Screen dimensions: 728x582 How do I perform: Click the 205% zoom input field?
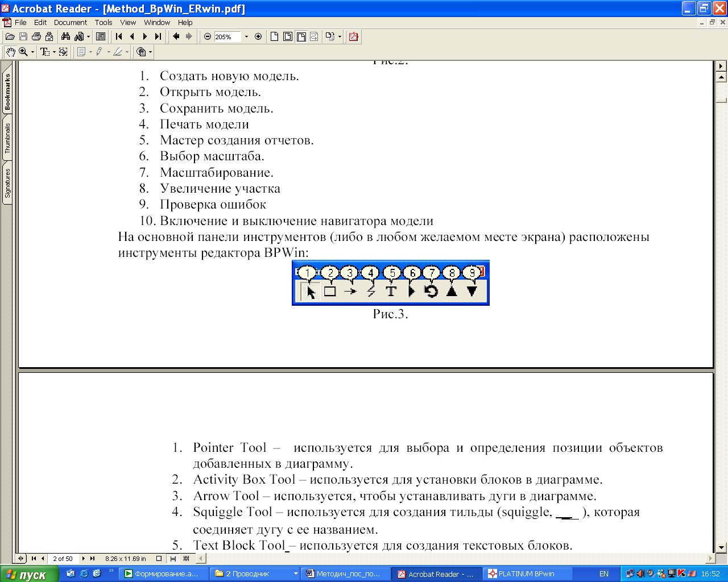(227, 37)
